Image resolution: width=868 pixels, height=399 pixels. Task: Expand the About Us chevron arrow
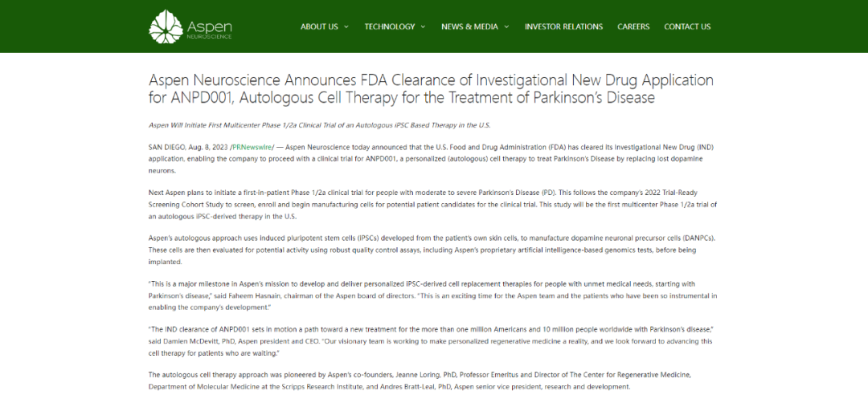346,26
